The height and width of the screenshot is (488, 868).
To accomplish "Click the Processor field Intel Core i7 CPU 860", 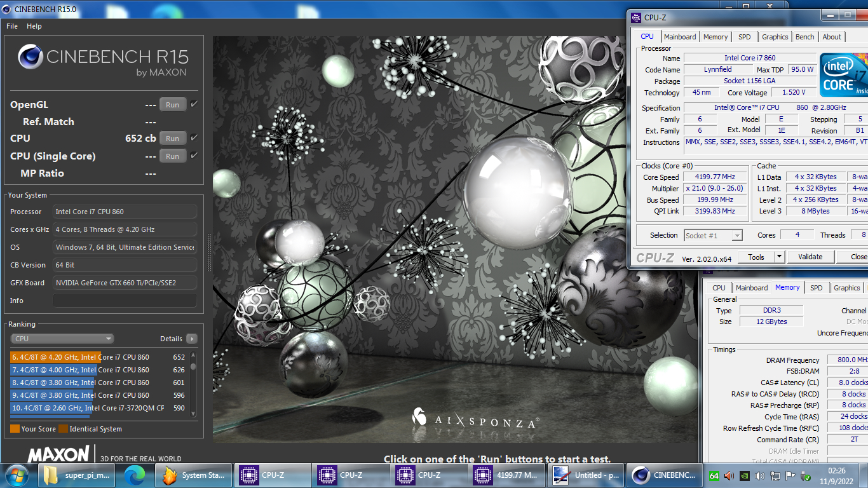I will coord(125,212).
